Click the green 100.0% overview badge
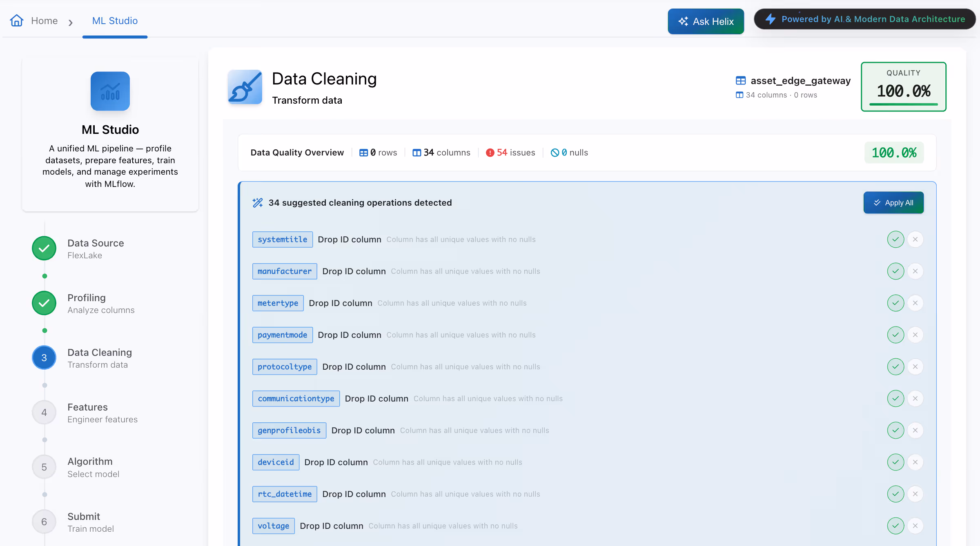This screenshot has width=980, height=546. pos(894,153)
